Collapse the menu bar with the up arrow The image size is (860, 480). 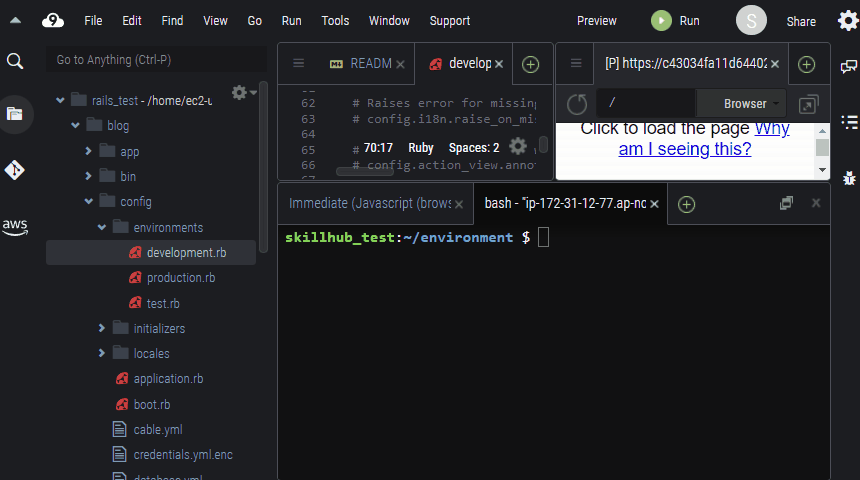click(15, 21)
